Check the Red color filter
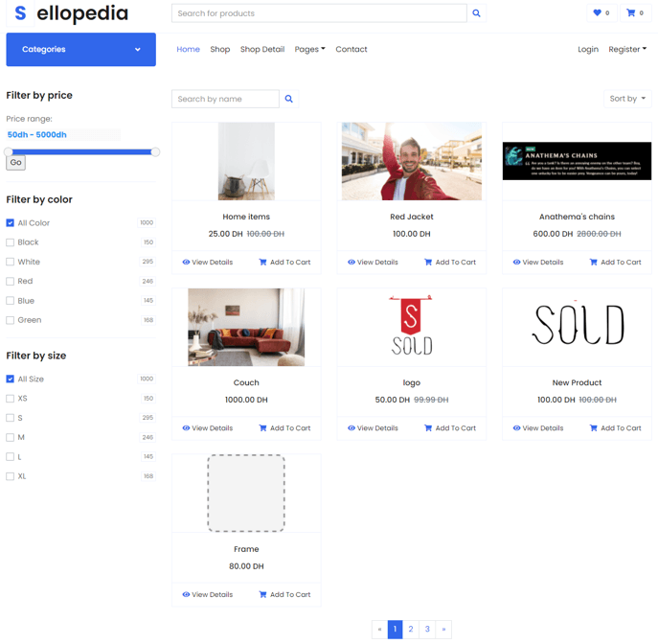 pyautogui.click(x=11, y=282)
